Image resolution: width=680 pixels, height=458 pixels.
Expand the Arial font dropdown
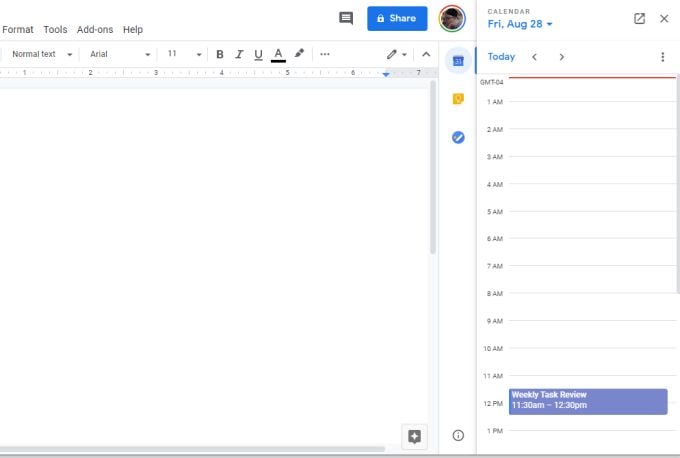tap(120, 54)
